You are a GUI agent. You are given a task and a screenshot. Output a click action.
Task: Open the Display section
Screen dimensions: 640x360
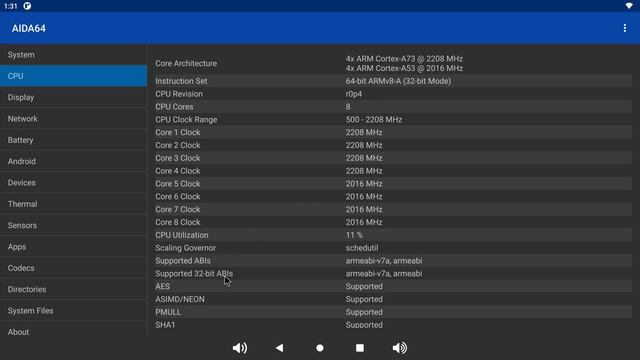(73, 97)
